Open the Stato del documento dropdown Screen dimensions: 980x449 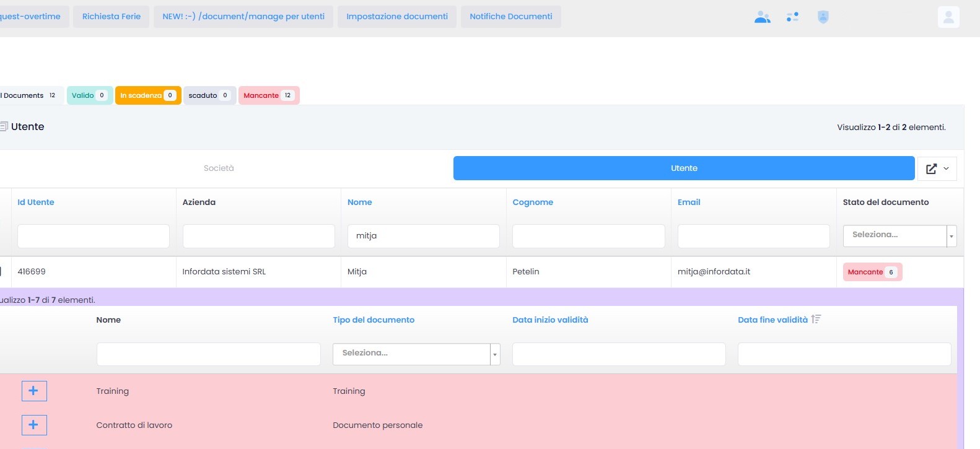tap(899, 235)
